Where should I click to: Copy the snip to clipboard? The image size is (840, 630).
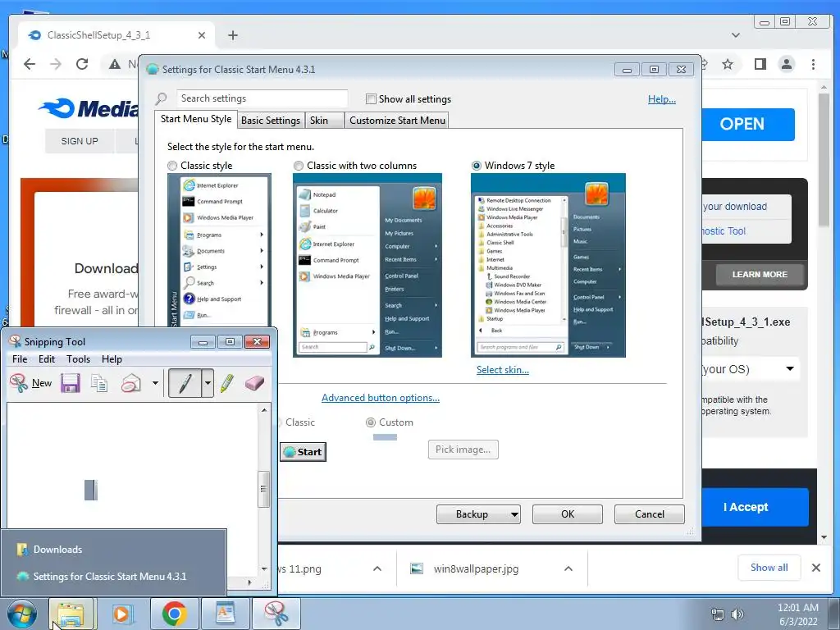pos(99,383)
